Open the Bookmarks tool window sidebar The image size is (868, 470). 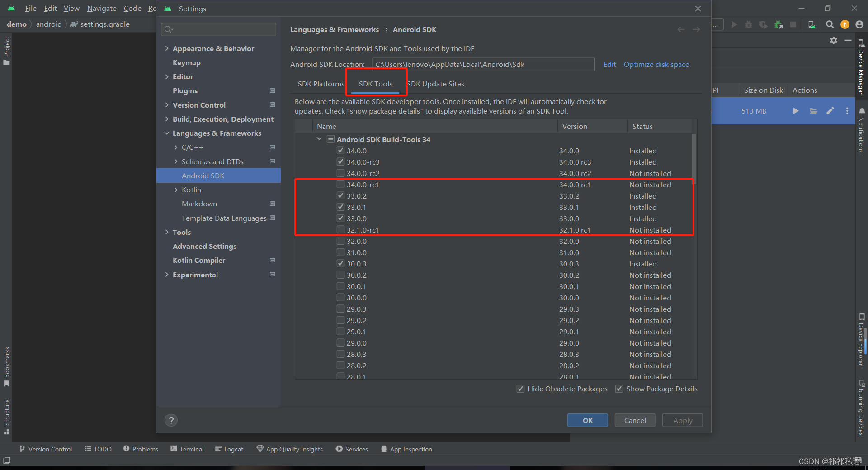click(6, 367)
